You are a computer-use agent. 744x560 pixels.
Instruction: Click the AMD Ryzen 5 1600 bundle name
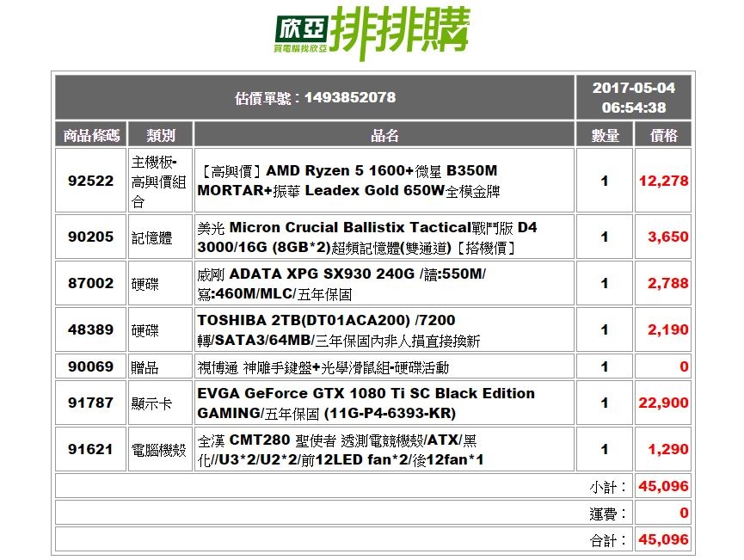348,181
